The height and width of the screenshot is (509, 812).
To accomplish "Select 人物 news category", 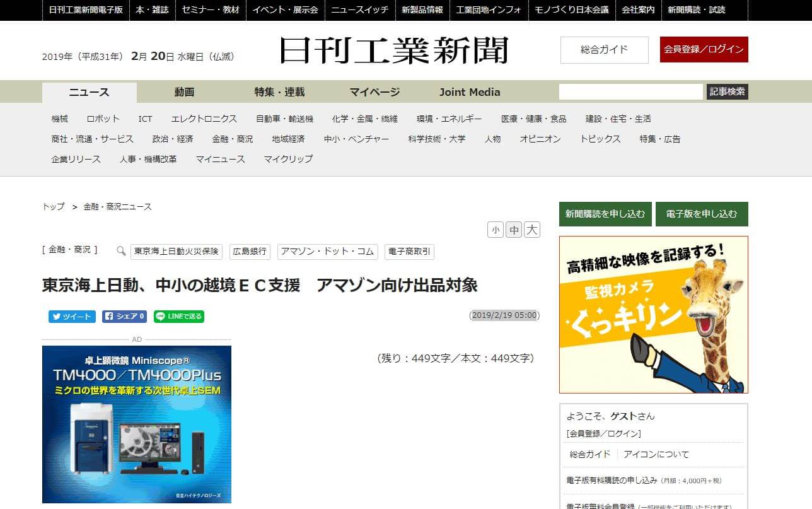I will tap(492, 139).
